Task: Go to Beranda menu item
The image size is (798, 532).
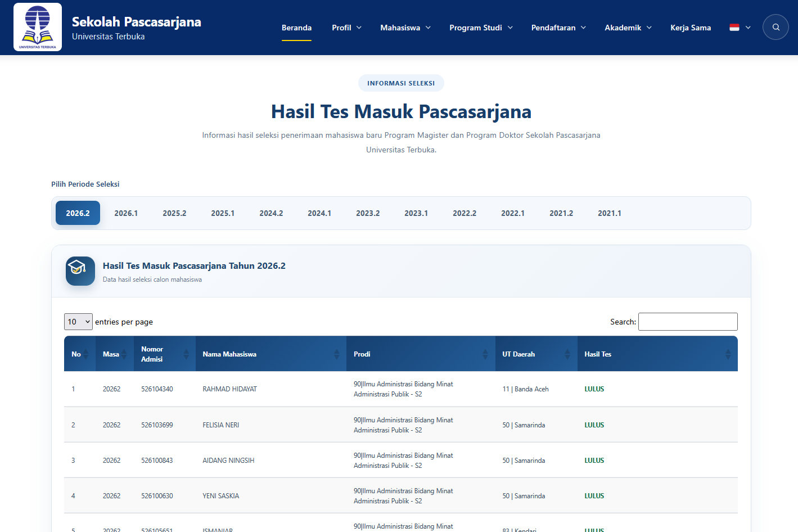Action: pos(296,28)
